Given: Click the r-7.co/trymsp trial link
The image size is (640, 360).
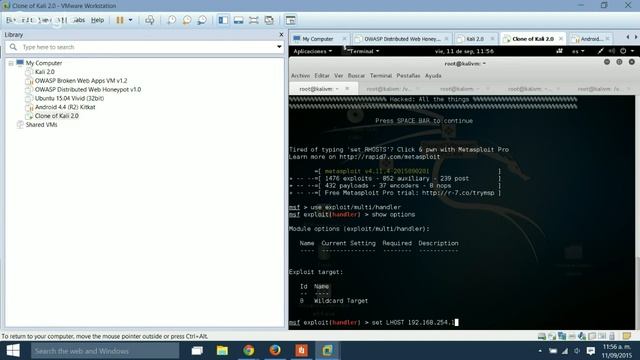Looking at the screenshot, I should click(x=458, y=193).
